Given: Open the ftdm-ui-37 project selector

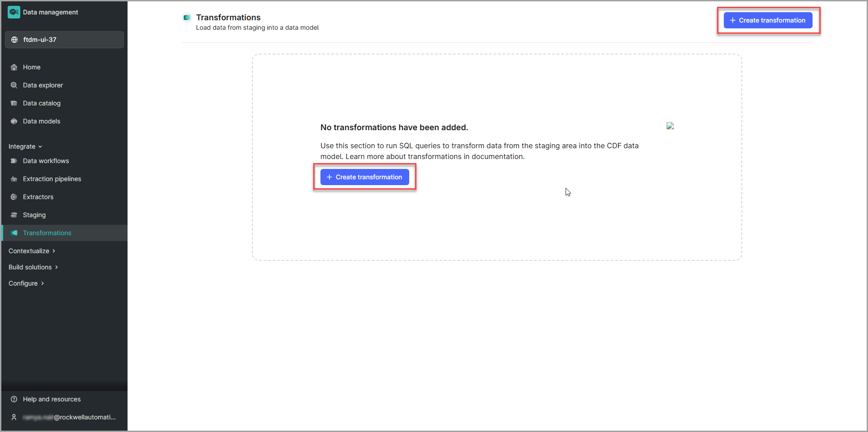Looking at the screenshot, I should [x=64, y=40].
